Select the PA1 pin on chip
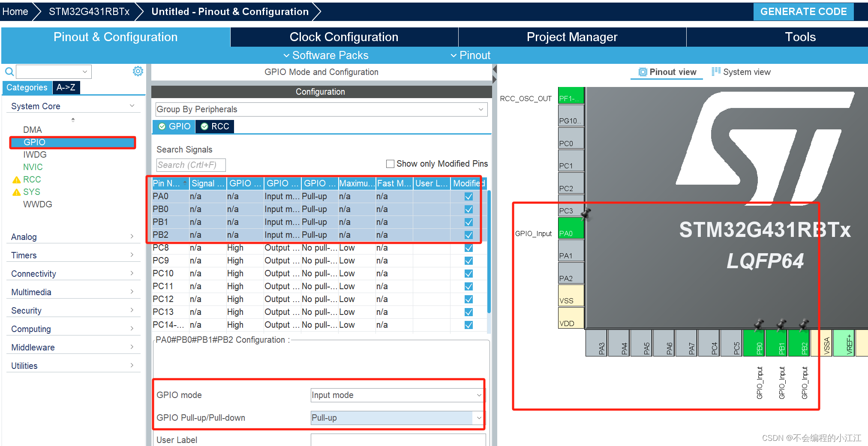This screenshot has height=446, width=868. click(x=571, y=250)
